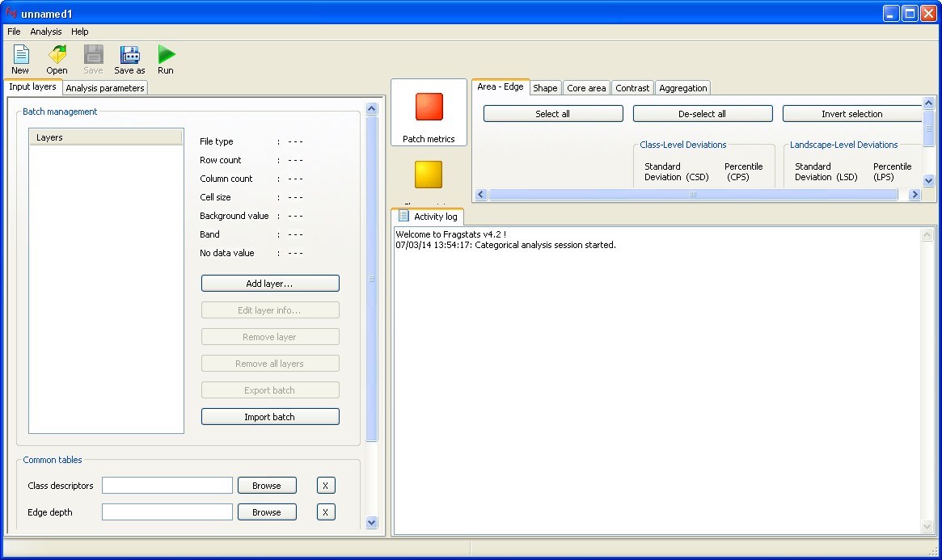Image resolution: width=942 pixels, height=560 pixels.
Task: Maximize the unnamed1 window
Action: pyautogui.click(x=910, y=13)
